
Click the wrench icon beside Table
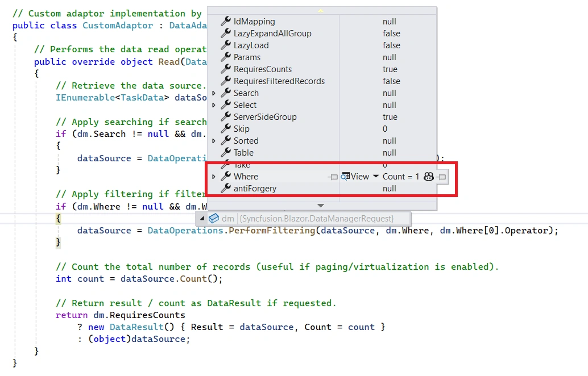pyautogui.click(x=225, y=153)
